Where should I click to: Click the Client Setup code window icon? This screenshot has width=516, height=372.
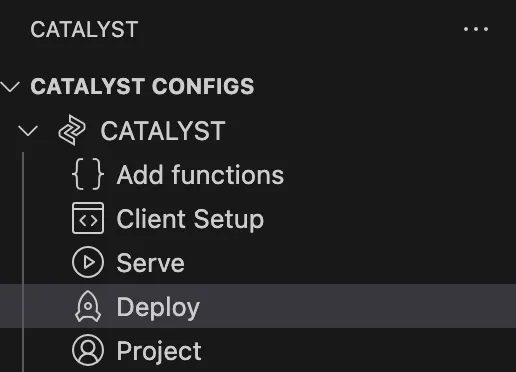pos(88,218)
